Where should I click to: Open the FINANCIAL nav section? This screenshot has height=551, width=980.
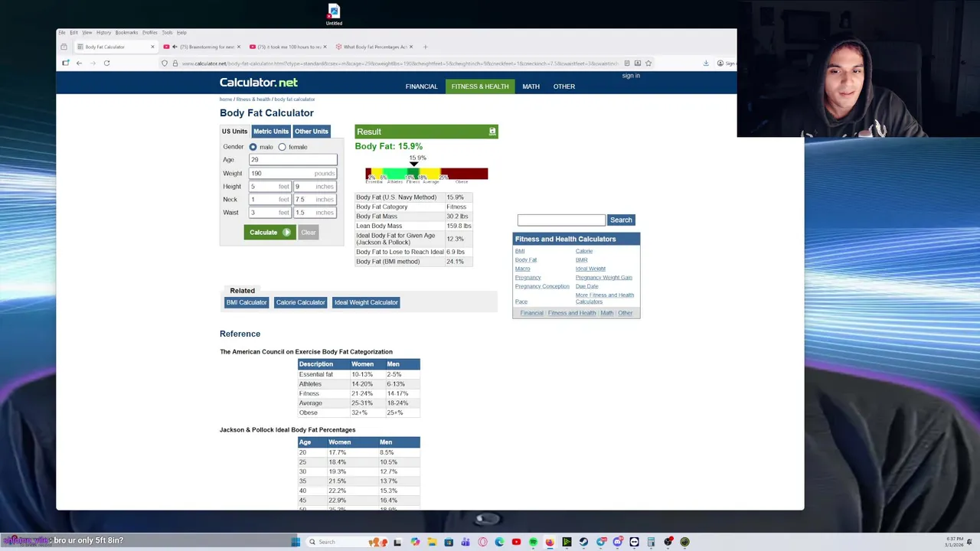pyautogui.click(x=422, y=86)
